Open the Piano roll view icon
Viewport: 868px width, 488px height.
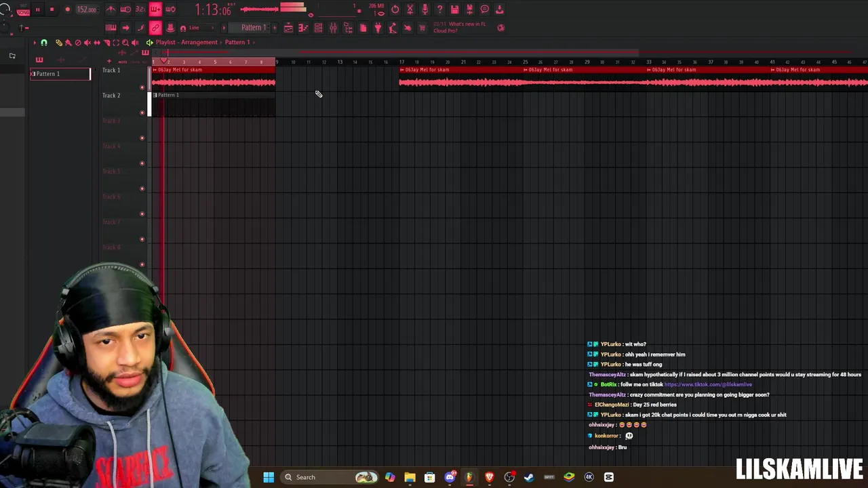pos(303,28)
